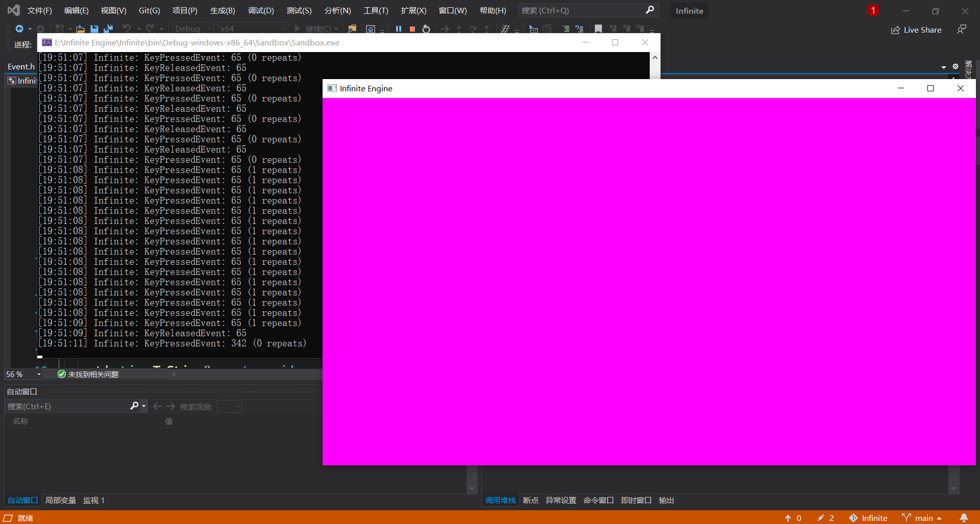
Task: Click the Visual Studio logo icon
Action: (14, 10)
